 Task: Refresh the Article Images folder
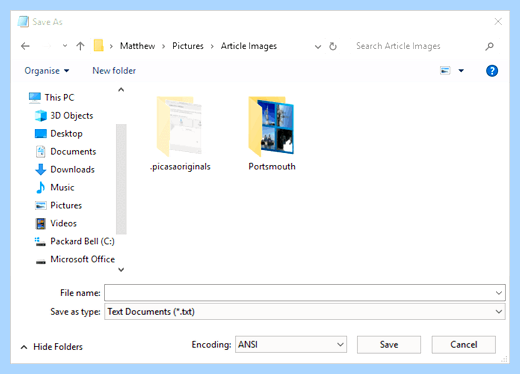(x=333, y=46)
